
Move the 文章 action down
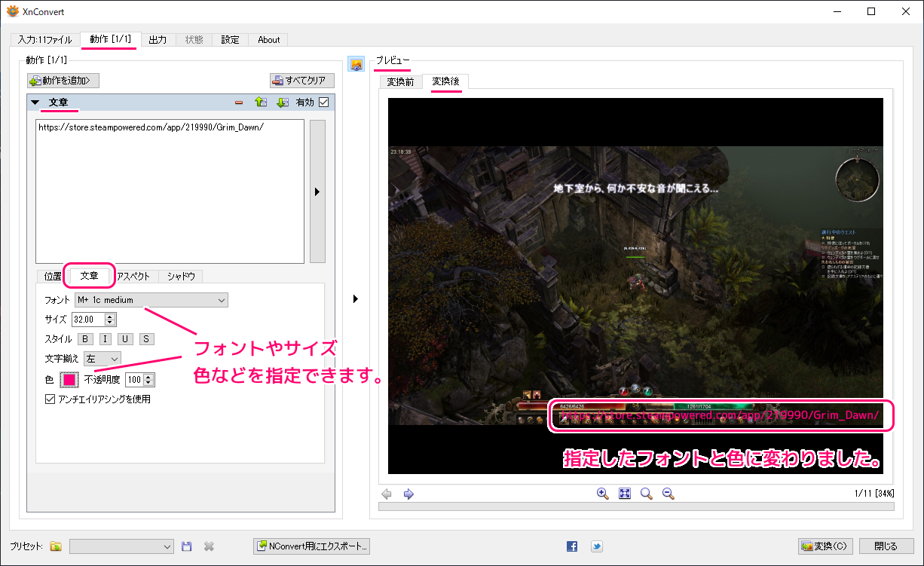[283, 102]
